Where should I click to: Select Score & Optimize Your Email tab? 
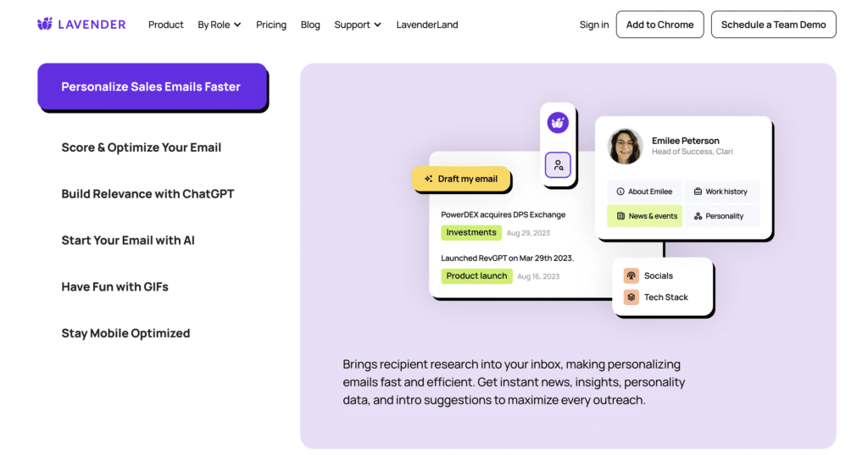pyautogui.click(x=142, y=147)
